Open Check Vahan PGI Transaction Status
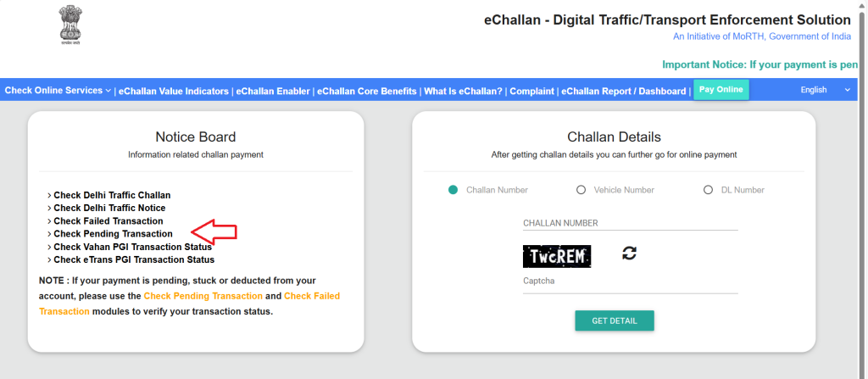The width and height of the screenshot is (868, 379). 132,247
